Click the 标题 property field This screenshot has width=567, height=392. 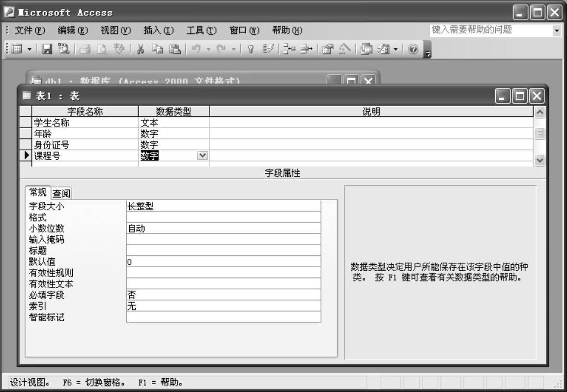tap(224, 251)
